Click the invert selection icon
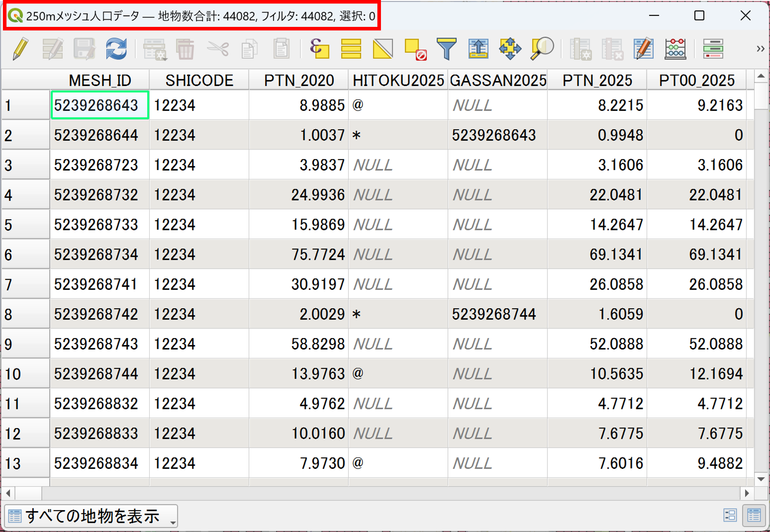770x532 pixels. (383, 49)
